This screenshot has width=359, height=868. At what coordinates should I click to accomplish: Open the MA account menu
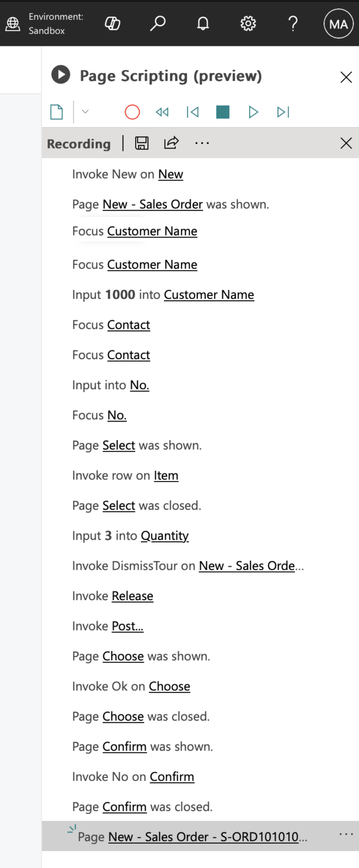(338, 23)
